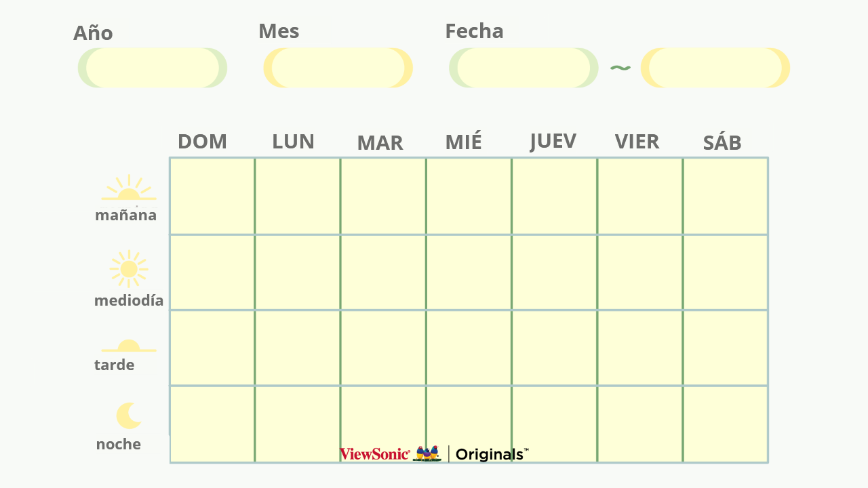
Task: Click the MAR mediodía cell
Action: tap(383, 272)
